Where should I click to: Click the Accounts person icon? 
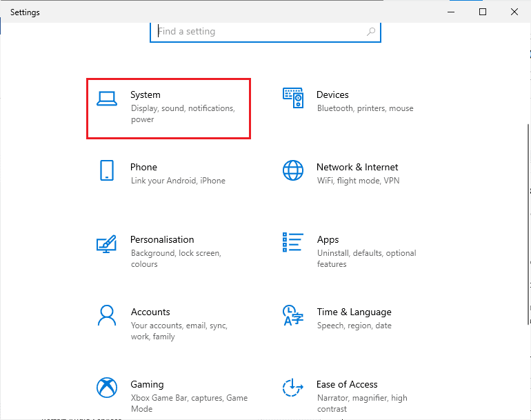click(107, 315)
